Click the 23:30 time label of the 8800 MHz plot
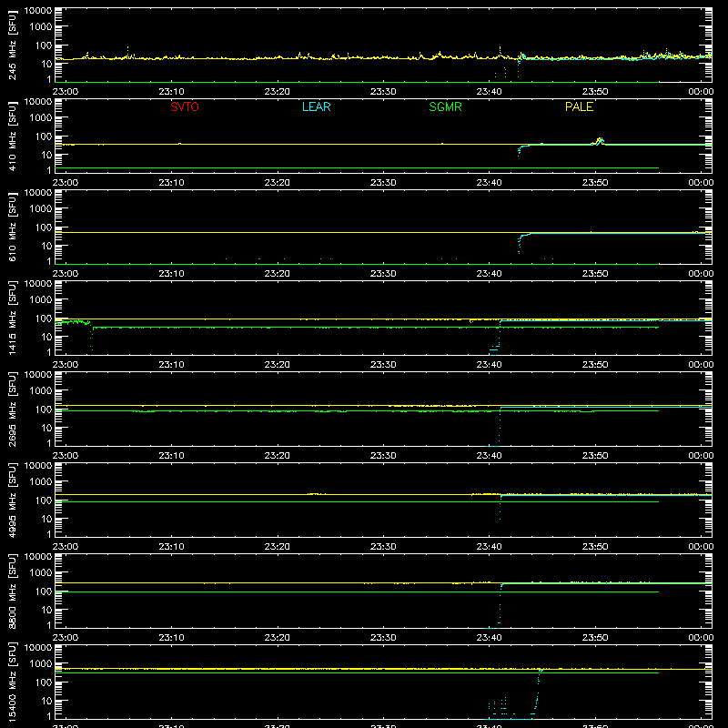This screenshot has width=728, height=728. (x=383, y=638)
